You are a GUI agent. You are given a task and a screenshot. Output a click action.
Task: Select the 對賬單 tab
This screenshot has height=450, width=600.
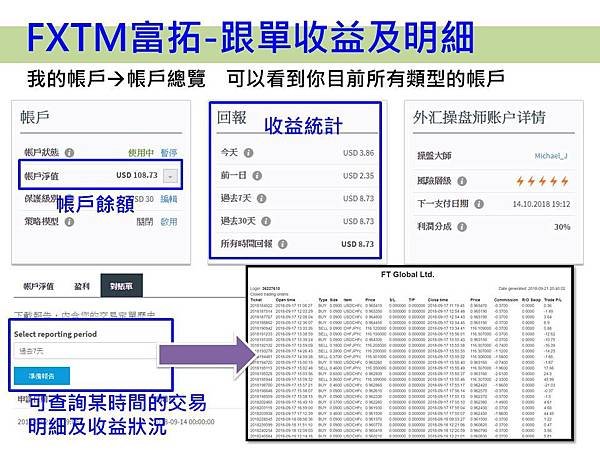122,285
